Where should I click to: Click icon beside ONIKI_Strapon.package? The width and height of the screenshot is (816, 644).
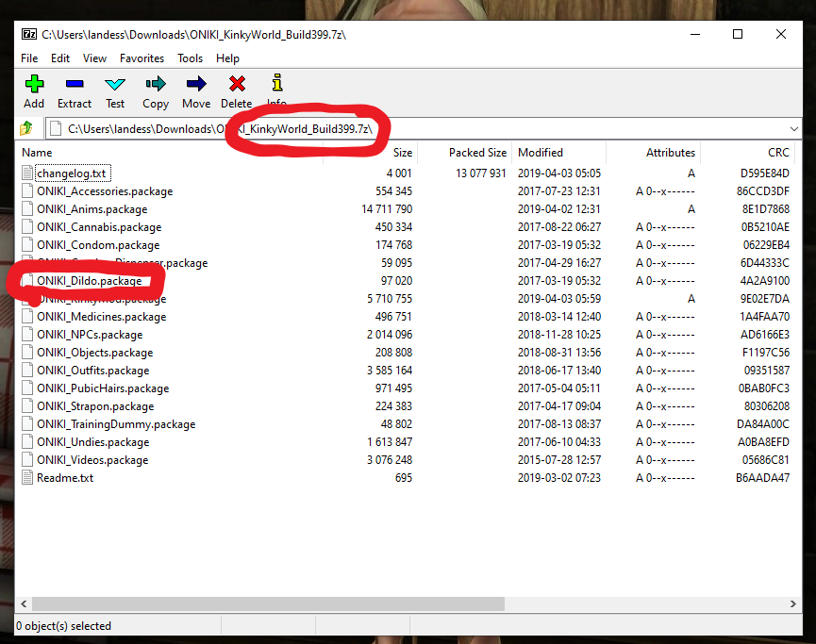[x=27, y=406]
